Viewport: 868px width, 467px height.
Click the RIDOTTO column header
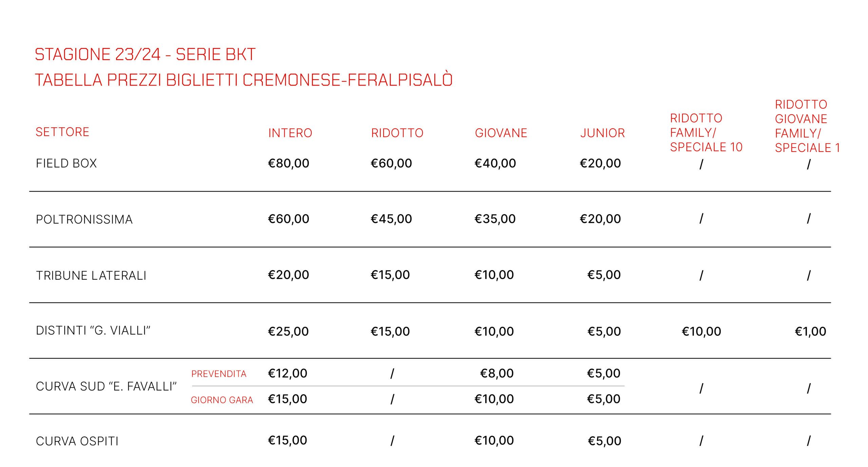click(x=397, y=133)
